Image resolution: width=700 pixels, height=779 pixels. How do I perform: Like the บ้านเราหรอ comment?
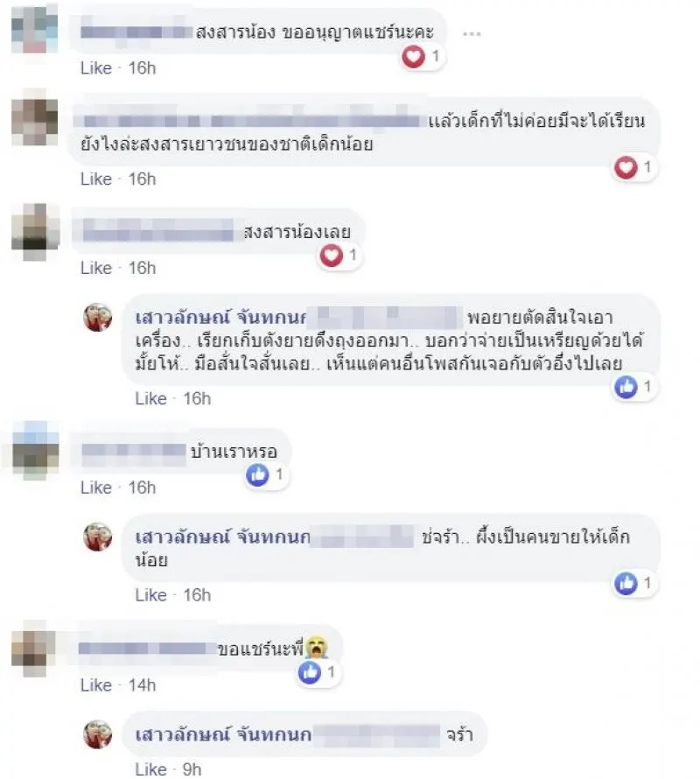click(x=96, y=488)
